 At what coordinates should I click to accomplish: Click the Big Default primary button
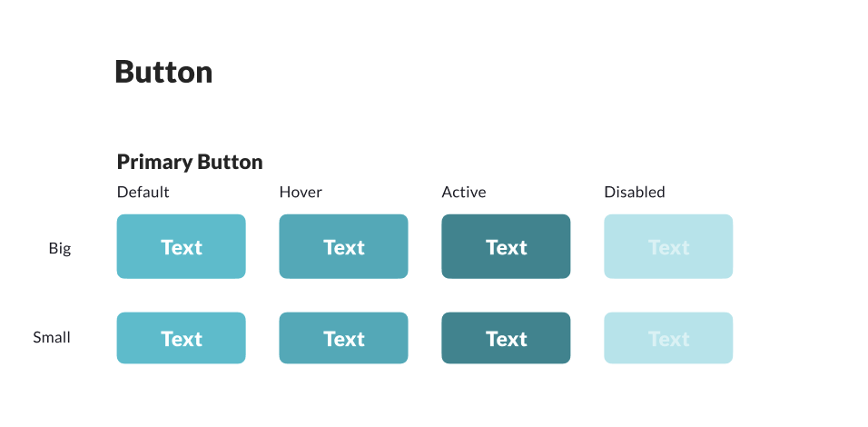181,246
